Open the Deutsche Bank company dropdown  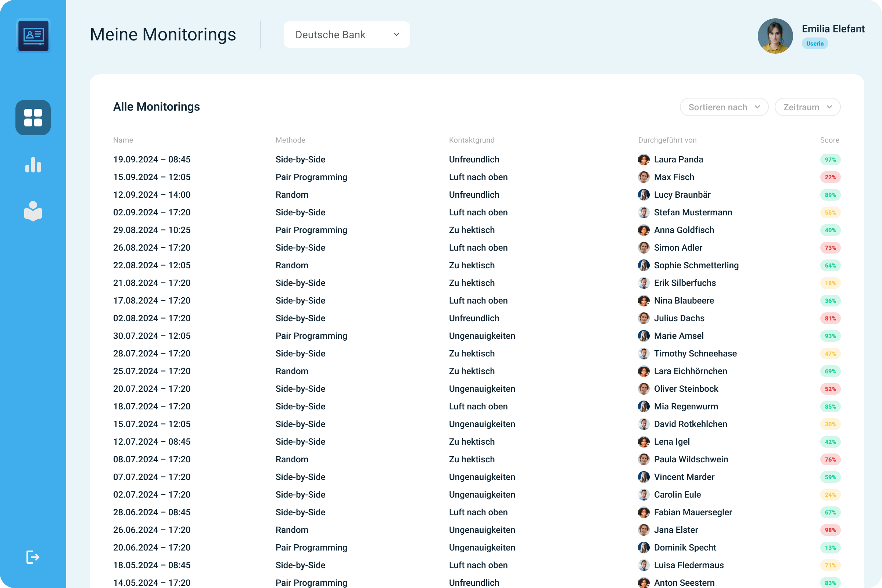(347, 35)
